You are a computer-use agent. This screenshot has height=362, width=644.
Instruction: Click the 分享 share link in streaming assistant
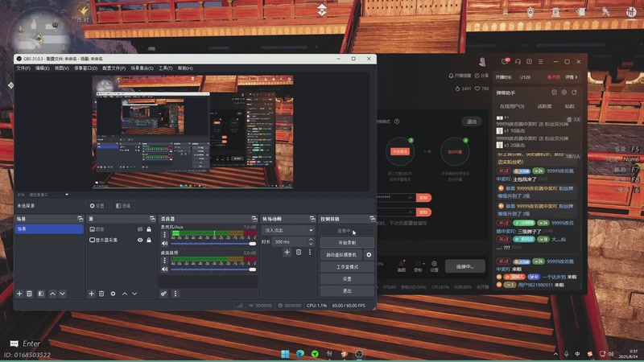pos(481,76)
